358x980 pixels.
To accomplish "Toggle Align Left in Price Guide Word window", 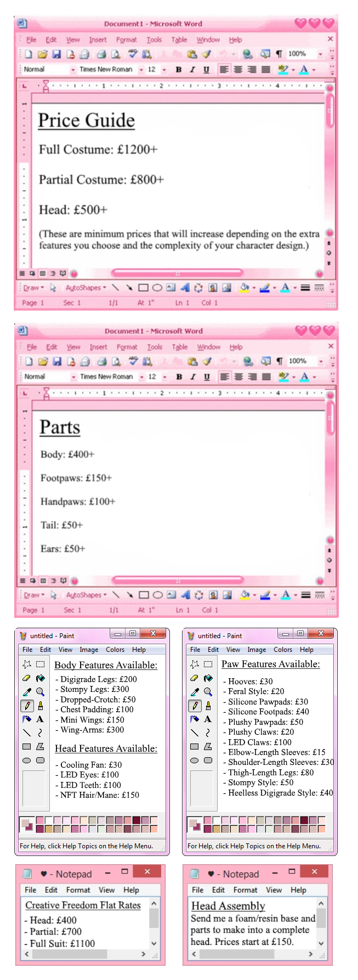I will coord(224,70).
